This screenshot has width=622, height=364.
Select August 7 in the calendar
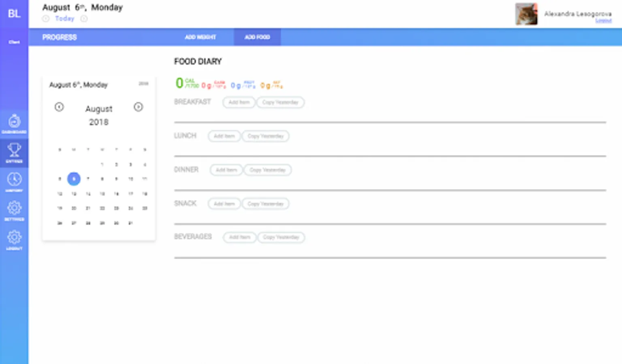tap(88, 179)
